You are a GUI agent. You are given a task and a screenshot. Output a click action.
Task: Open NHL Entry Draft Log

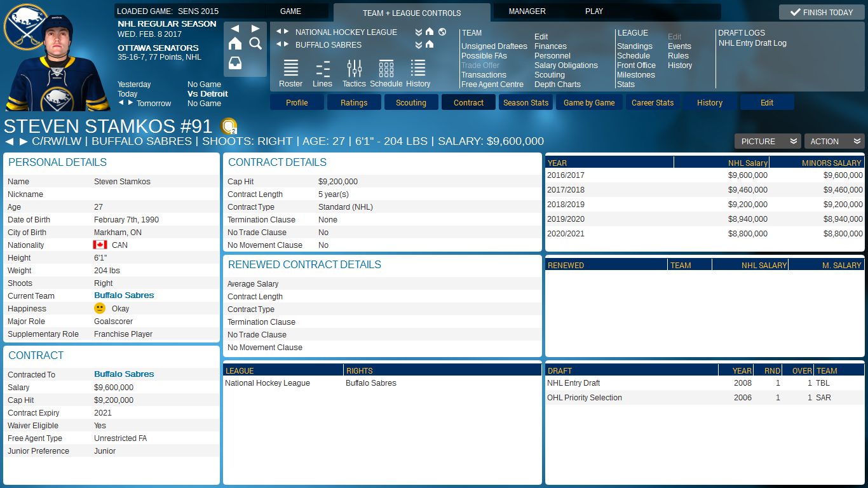(752, 43)
